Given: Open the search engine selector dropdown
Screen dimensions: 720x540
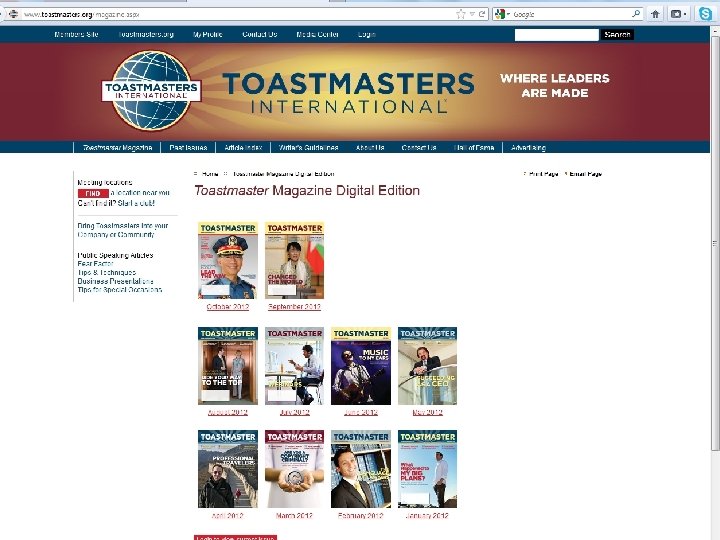Looking at the screenshot, I should click(503, 14).
